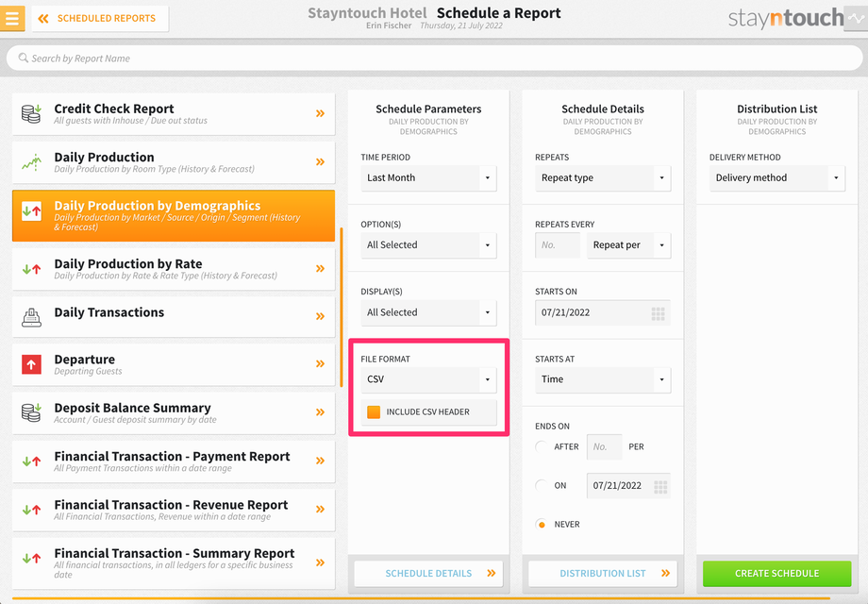Click the activity pulse icon top right
The width and height of the screenshot is (868, 604).
(x=856, y=18)
